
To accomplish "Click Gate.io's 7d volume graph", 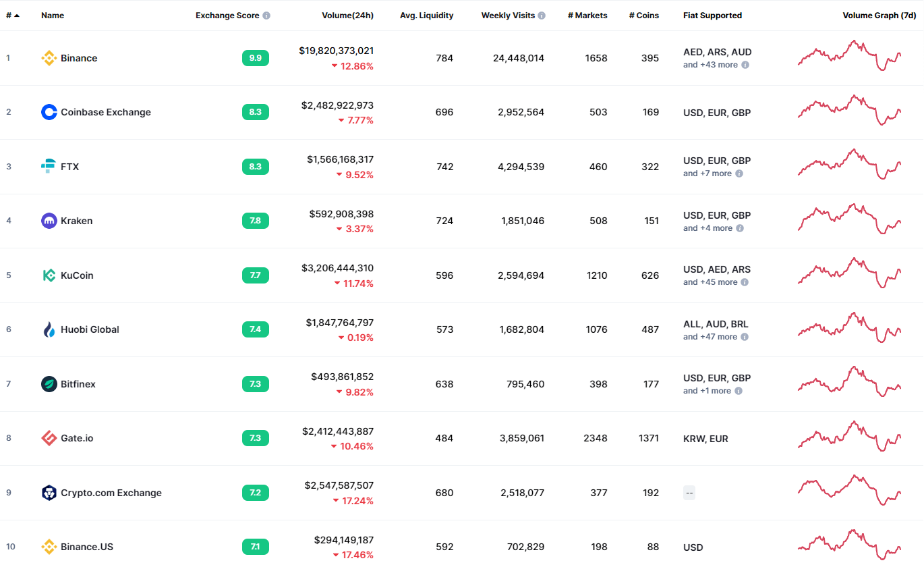I will [x=849, y=436].
